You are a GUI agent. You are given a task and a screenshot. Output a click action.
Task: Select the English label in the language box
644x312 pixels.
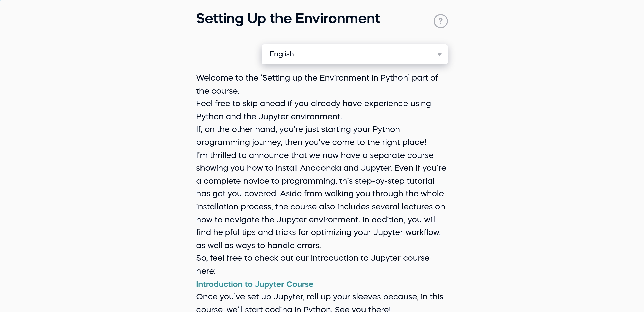[281, 54]
